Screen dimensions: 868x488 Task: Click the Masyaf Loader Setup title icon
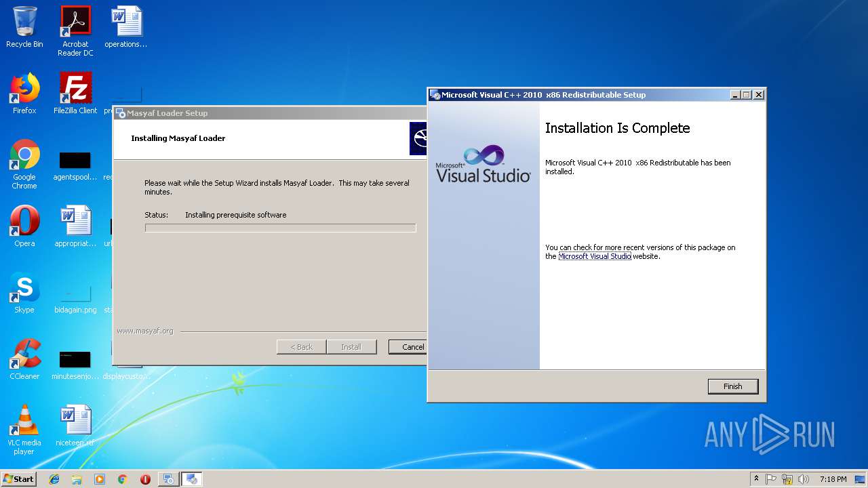tap(120, 113)
